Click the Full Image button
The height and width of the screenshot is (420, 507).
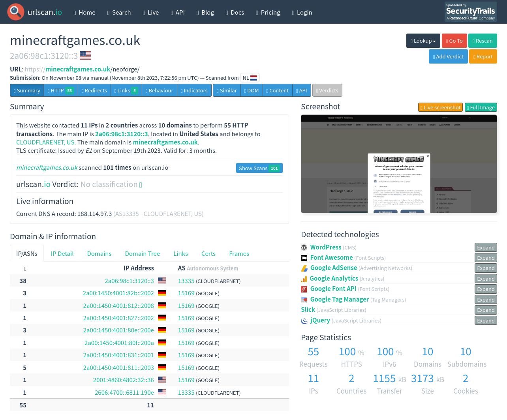[x=481, y=107]
